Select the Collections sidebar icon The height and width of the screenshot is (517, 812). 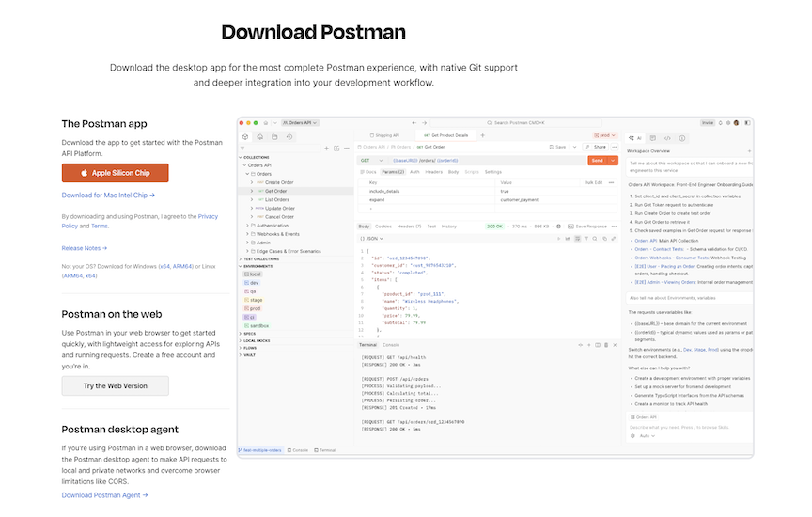click(245, 136)
